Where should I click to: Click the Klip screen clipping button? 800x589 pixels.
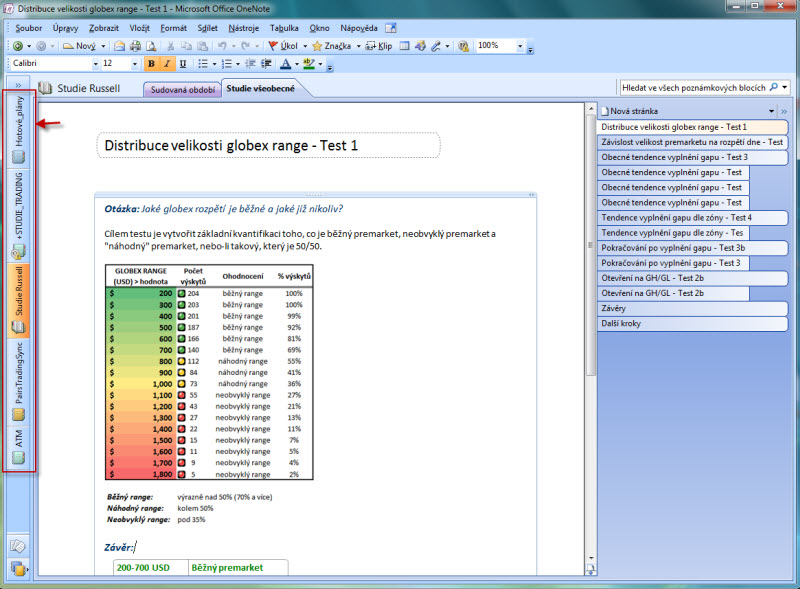pos(379,46)
